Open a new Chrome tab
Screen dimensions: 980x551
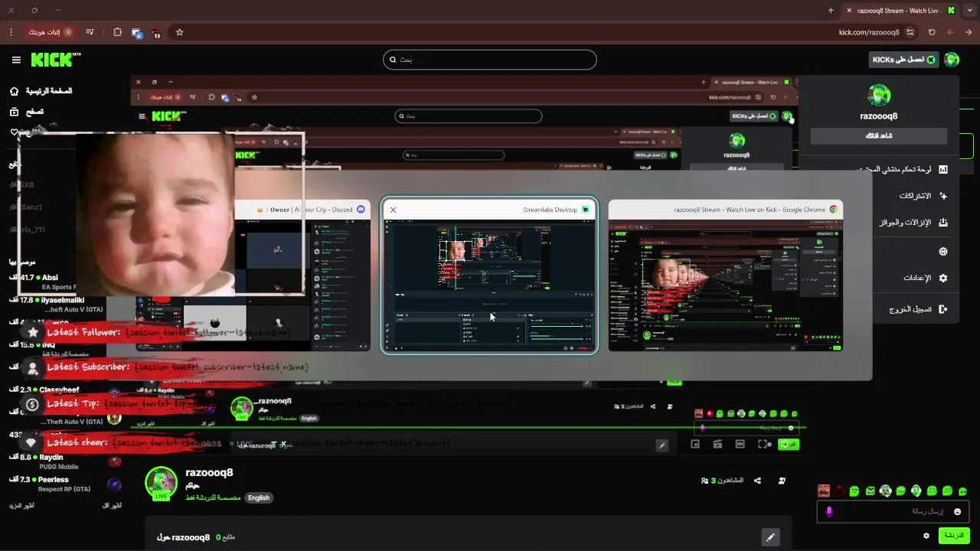point(831,10)
